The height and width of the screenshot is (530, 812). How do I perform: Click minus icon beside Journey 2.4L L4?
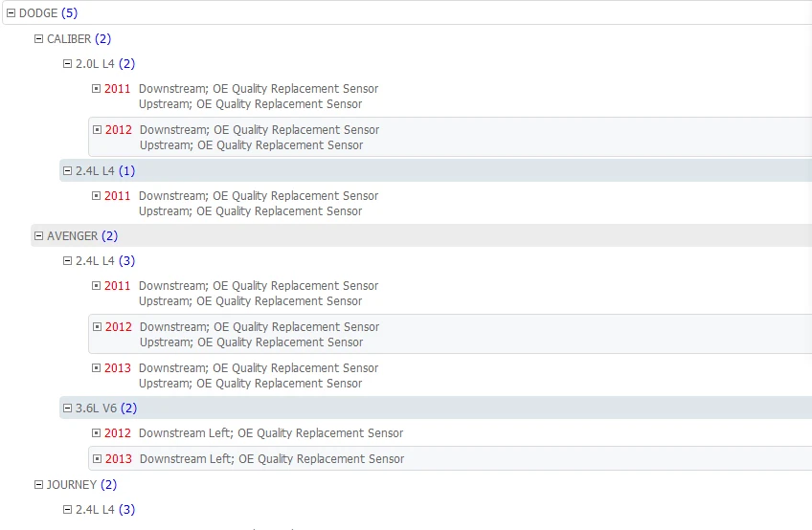pos(68,510)
